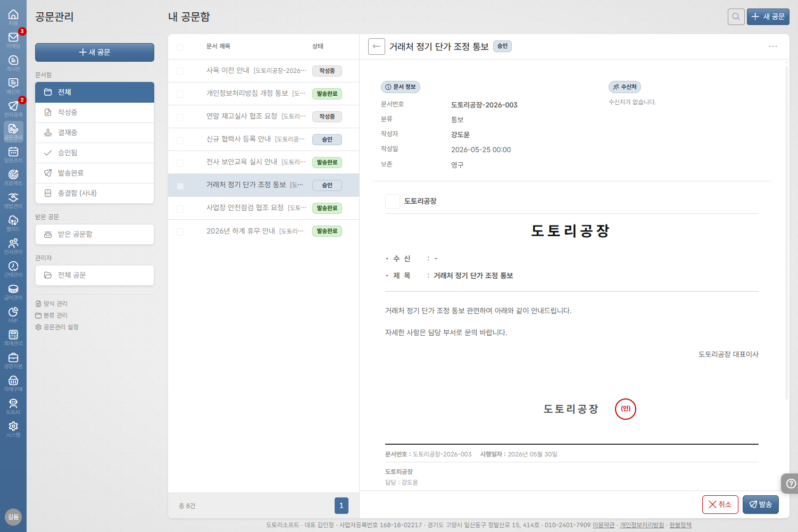The width and height of the screenshot is (798, 532).
Task: Open the 분류 관리 link
Action: 52,315
